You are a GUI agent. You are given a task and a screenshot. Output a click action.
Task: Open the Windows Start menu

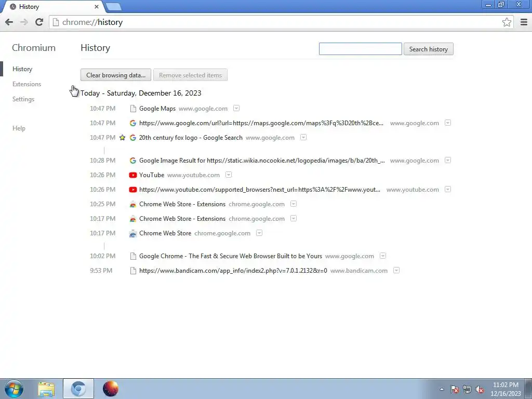[14, 389]
